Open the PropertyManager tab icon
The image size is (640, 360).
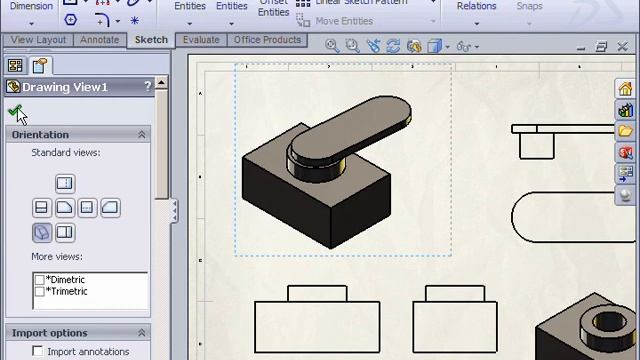pyautogui.click(x=40, y=65)
